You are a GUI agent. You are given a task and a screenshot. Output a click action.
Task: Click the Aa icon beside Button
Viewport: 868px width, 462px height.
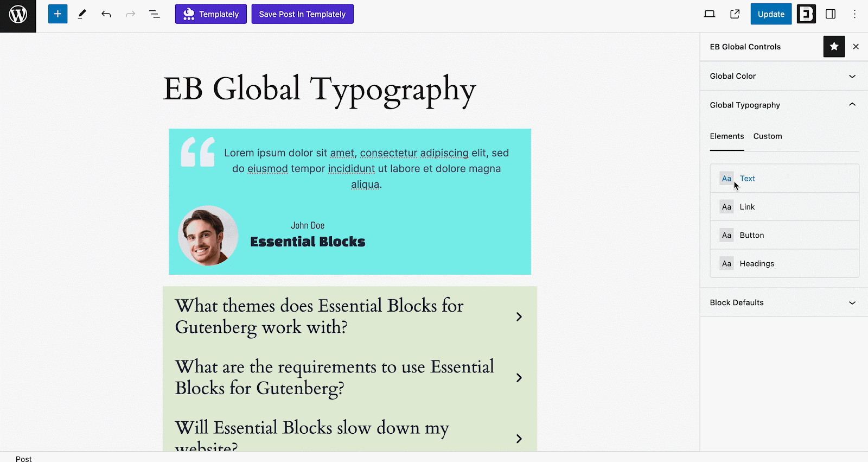click(x=726, y=235)
